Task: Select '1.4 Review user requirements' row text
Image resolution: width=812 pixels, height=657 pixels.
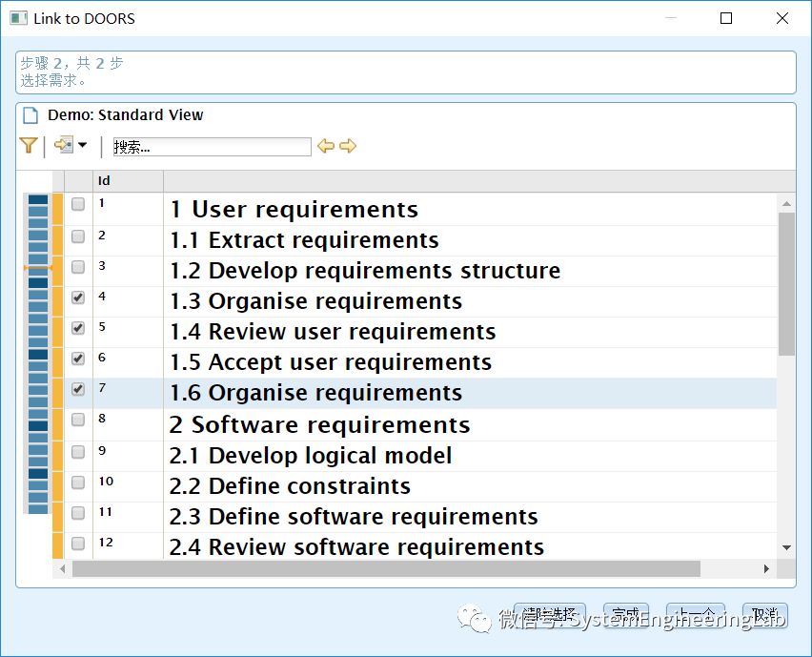Action: tap(333, 332)
